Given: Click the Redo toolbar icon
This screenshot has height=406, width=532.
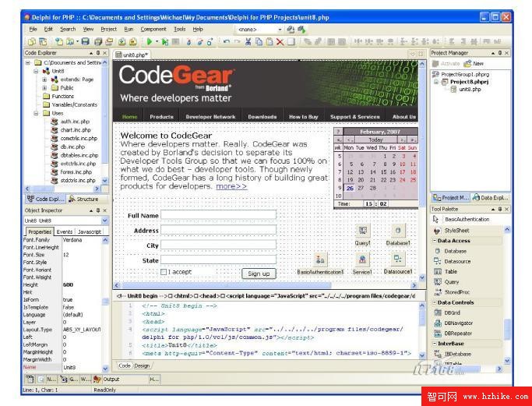Looking at the screenshot, I should point(237,42).
